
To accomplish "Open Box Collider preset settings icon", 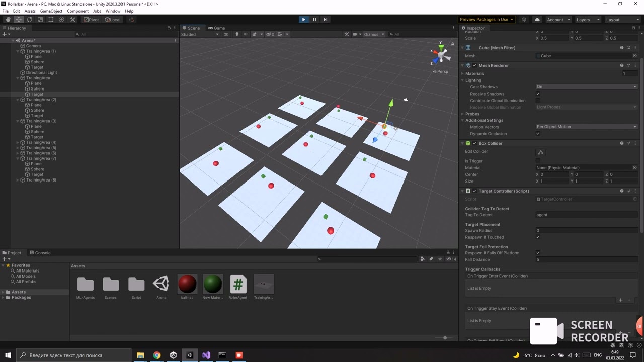I will click(628, 143).
